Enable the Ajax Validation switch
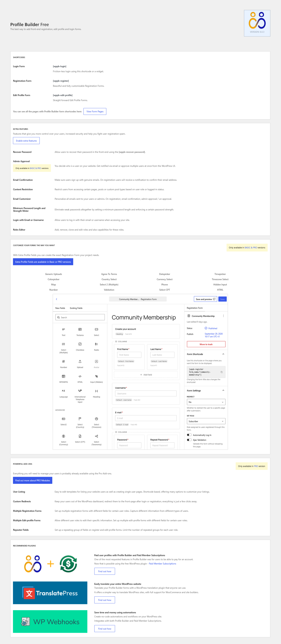 (x=189, y=440)
